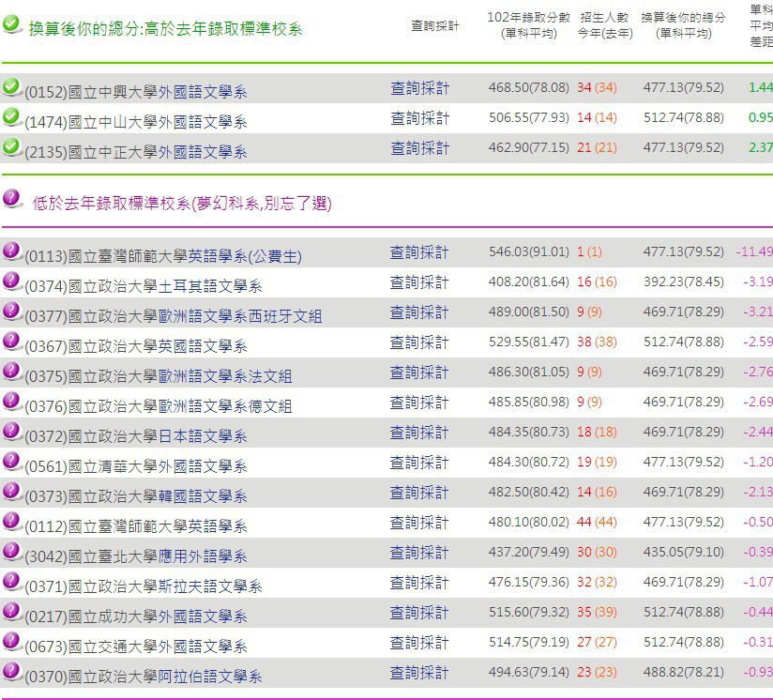Viewport: 773px width, 700px height.
Task: Open 查詢採計 for (0113) 臺灣師範大學英語學系(公費生)
Action: [x=419, y=252]
